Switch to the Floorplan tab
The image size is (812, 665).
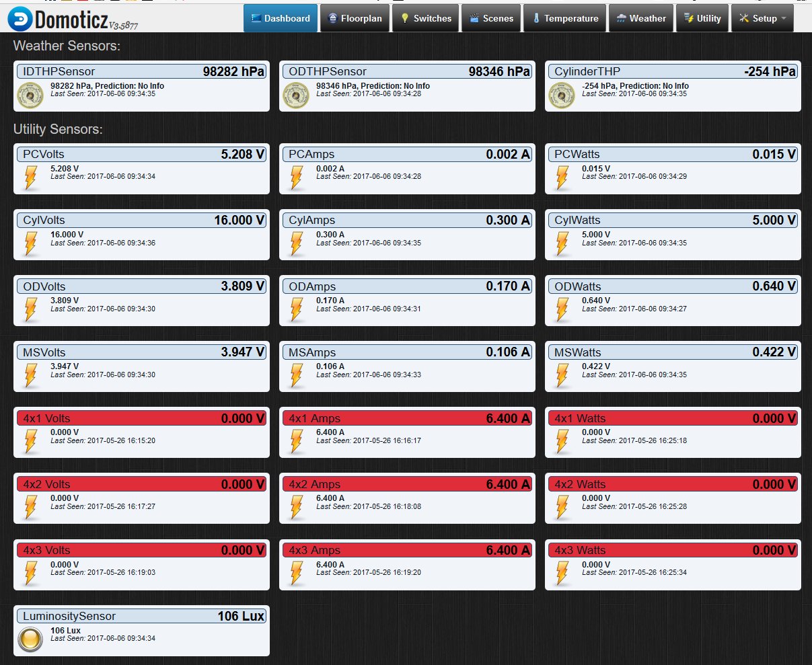coord(355,18)
